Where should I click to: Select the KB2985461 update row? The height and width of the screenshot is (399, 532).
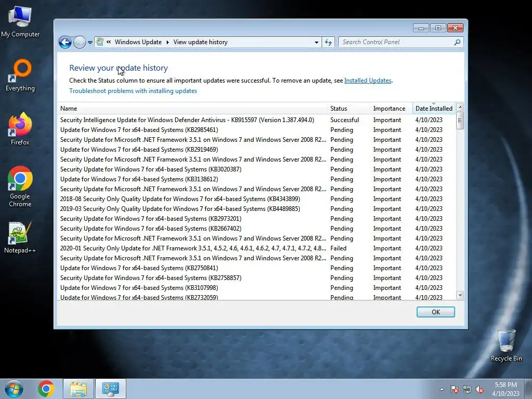click(x=257, y=129)
